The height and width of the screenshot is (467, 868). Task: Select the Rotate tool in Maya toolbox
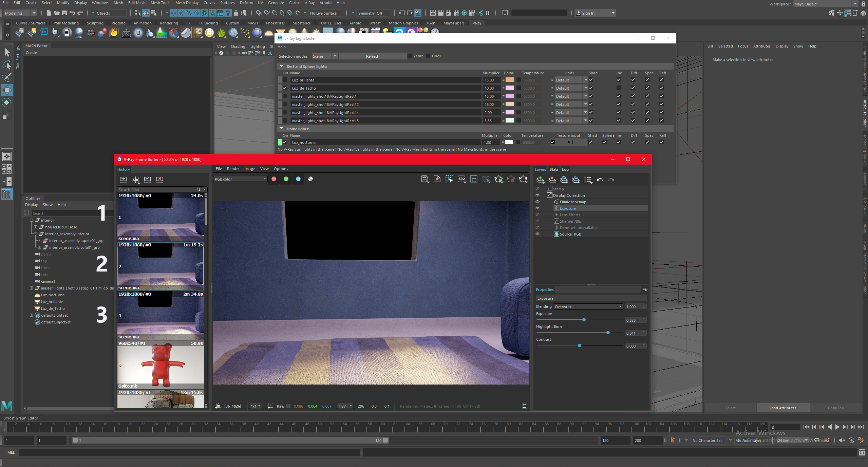7,102
